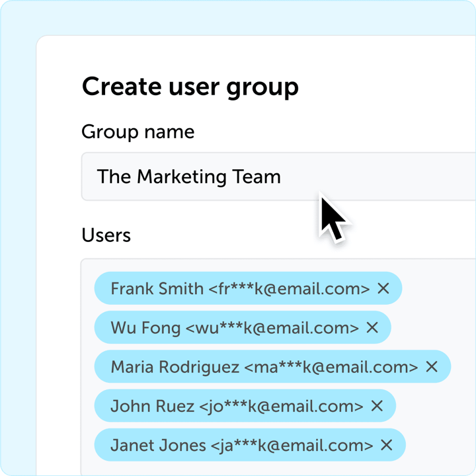Viewport: 476px width, 476px height.
Task: Click the 'Group name' field label
Action: 138,132
